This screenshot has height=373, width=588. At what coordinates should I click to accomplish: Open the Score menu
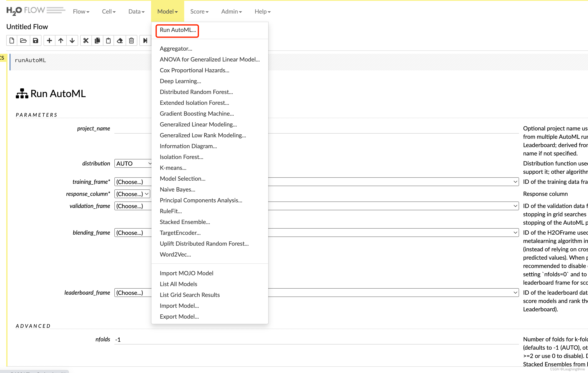(x=199, y=11)
